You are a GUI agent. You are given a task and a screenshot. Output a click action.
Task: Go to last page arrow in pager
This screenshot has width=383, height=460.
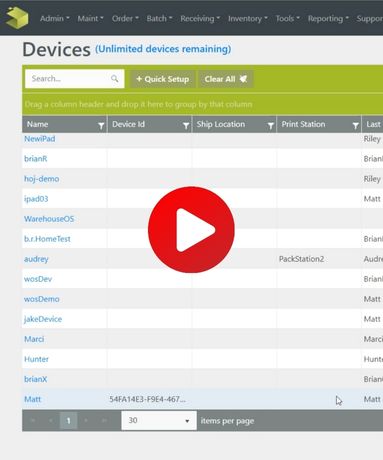coord(104,421)
